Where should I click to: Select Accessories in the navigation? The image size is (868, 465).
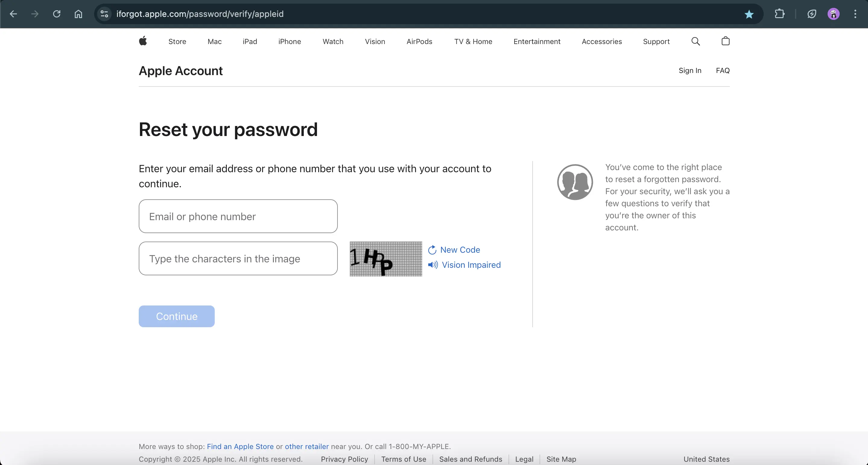click(x=601, y=41)
